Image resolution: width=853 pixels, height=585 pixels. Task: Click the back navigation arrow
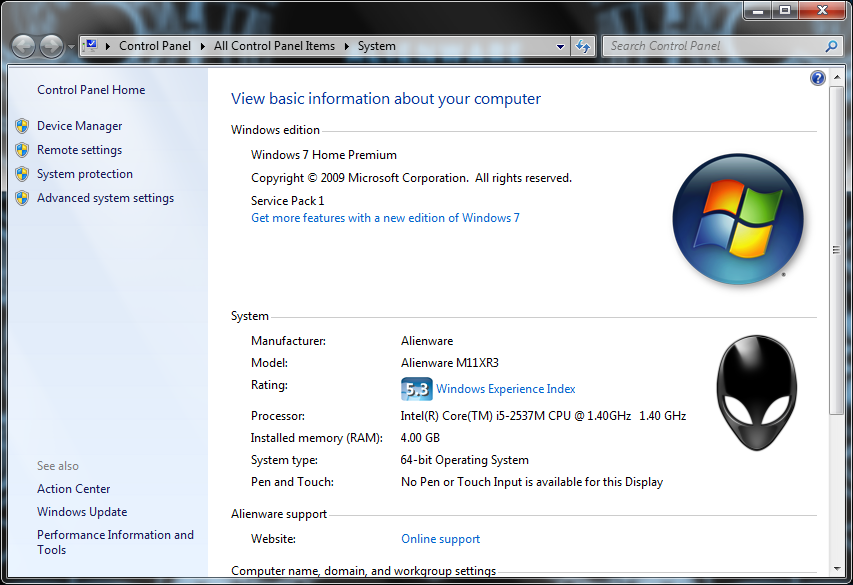pyautogui.click(x=22, y=45)
